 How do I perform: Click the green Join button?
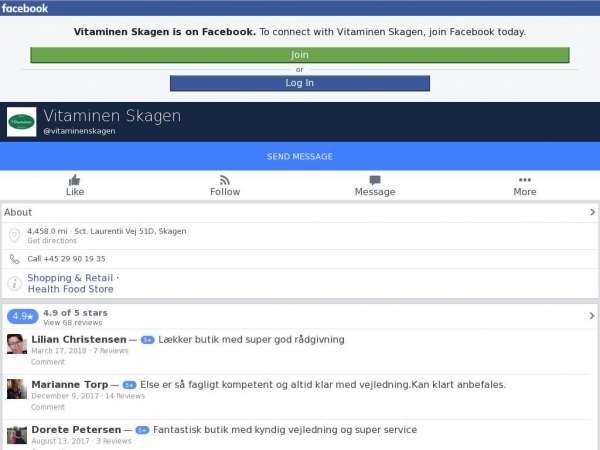tap(300, 55)
